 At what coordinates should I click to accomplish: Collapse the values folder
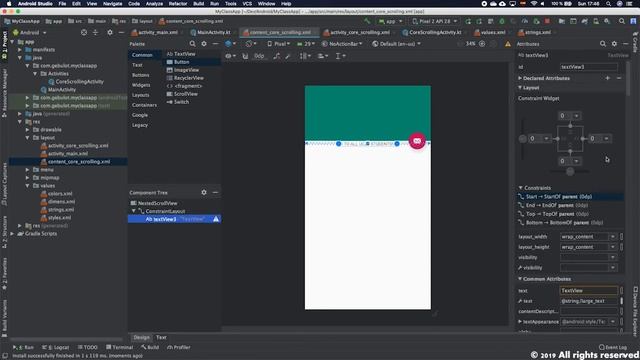[x=27, y=186]
